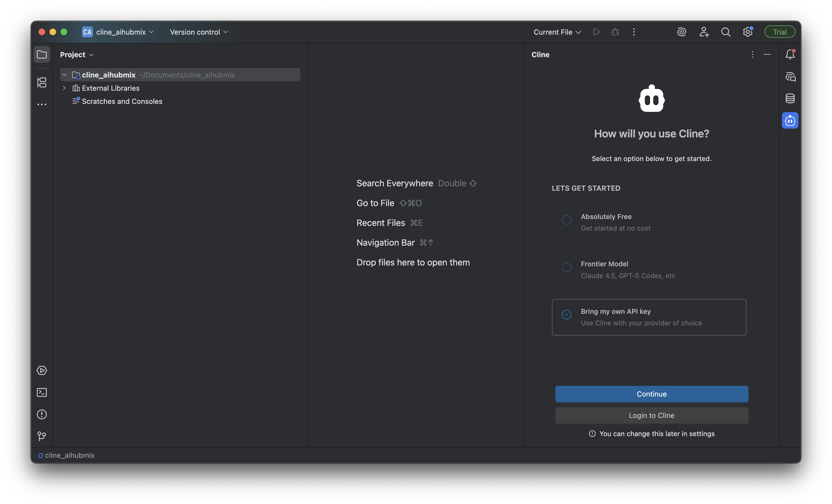Click the Login to Cline button
This screenshot has height=504, width=832.
(651, 415)
